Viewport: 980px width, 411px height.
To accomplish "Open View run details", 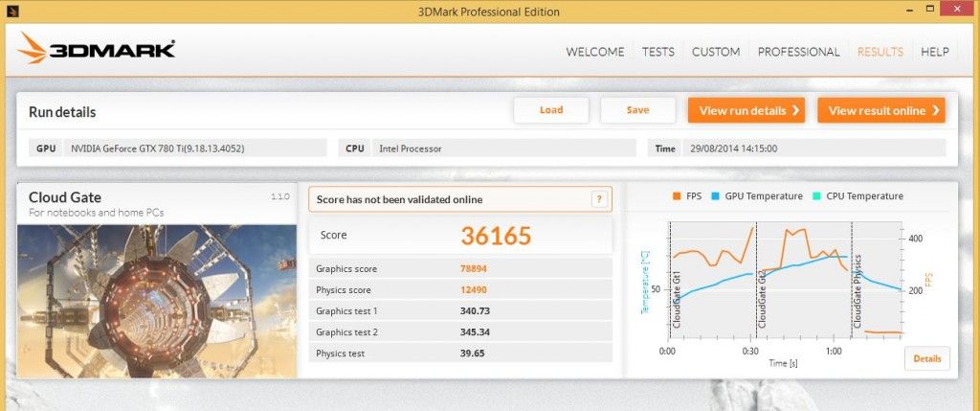I will [746, 110].
